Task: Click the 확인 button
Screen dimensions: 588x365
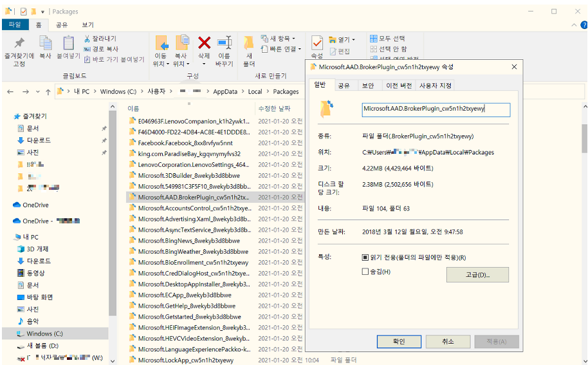Action: coord(399,341)
